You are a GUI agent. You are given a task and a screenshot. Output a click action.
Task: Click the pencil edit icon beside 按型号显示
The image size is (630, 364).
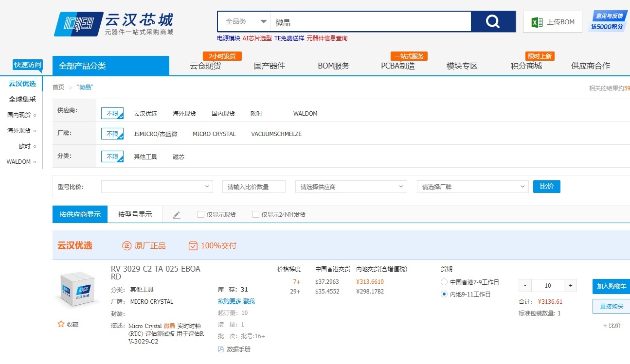(177, 215)
